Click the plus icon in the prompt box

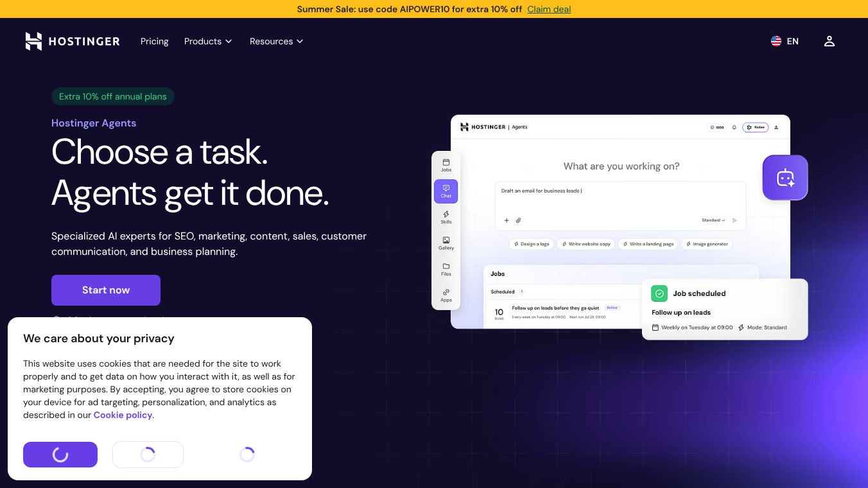(507, 220)
